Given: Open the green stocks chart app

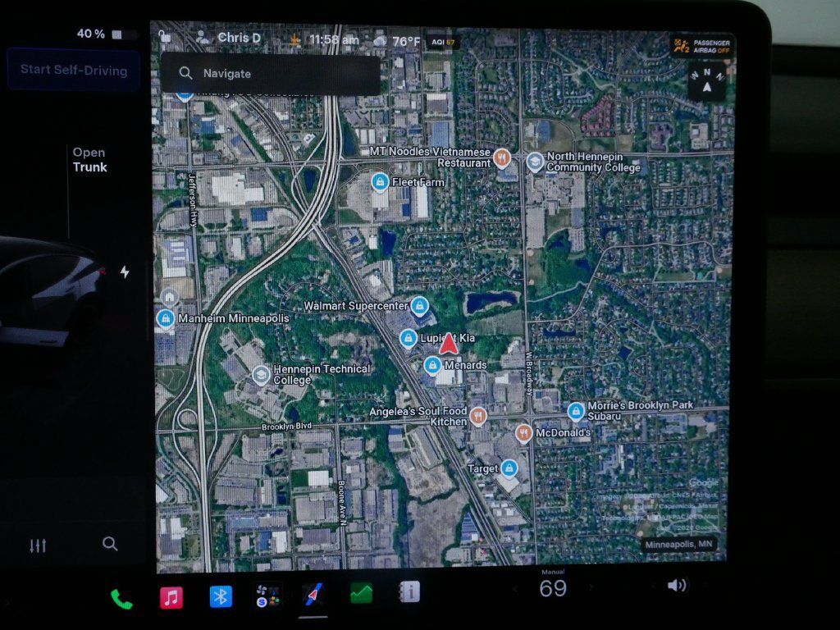Looking at the screenshot, I should [x=361, y=594].
